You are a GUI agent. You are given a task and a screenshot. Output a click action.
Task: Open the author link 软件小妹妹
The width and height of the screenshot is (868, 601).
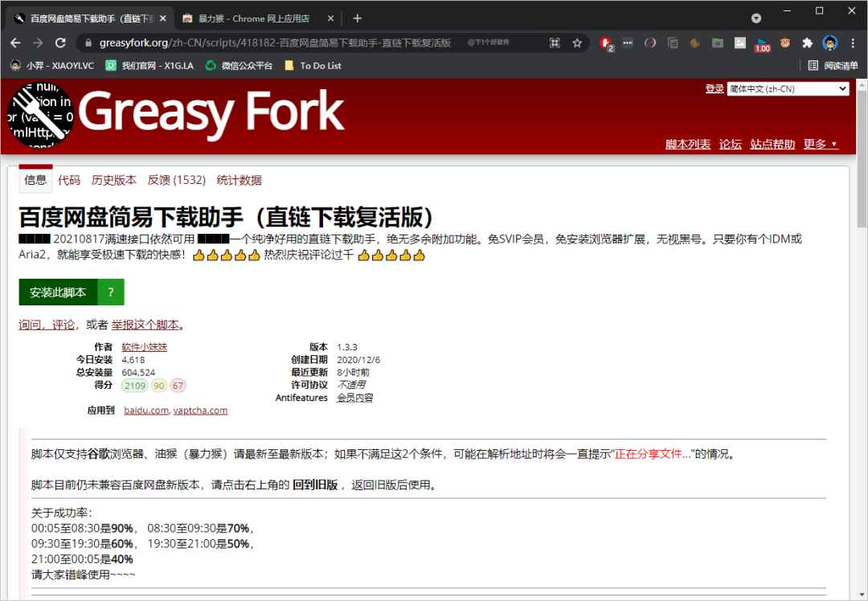144,347
